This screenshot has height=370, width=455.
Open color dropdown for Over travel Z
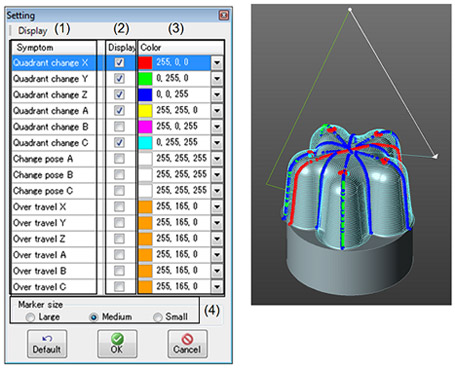(217, 238)
